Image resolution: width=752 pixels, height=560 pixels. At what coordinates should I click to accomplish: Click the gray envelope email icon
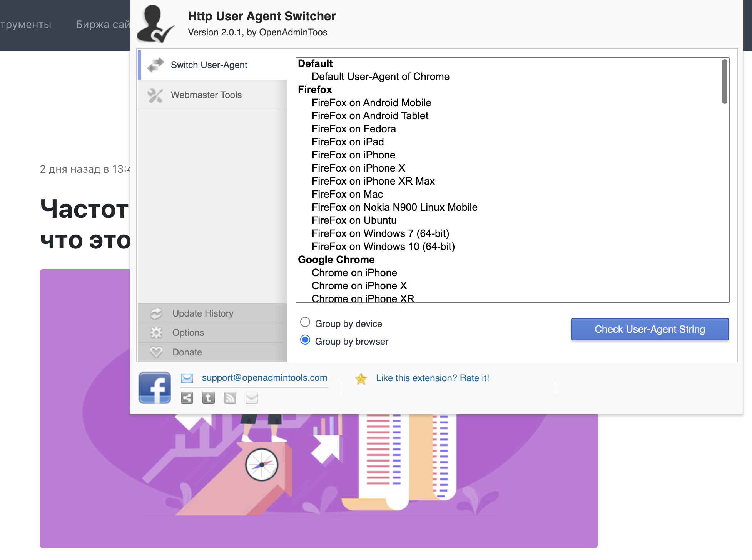pyautogui.click(x=252, y=398)
